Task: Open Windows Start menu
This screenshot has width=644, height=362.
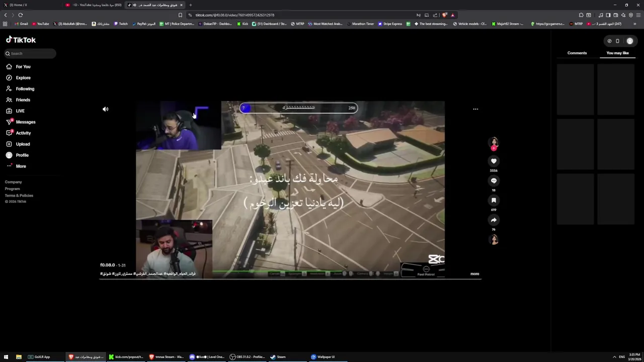Action: tap(6, 357)
